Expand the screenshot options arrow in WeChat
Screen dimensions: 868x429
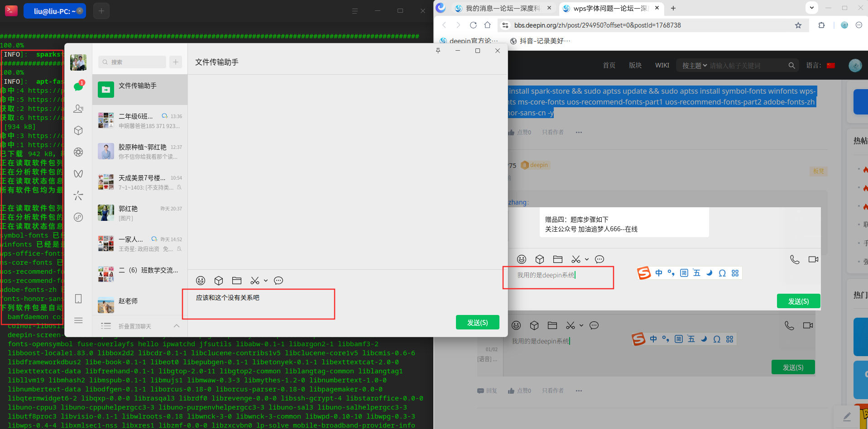(x=266, y=281)
